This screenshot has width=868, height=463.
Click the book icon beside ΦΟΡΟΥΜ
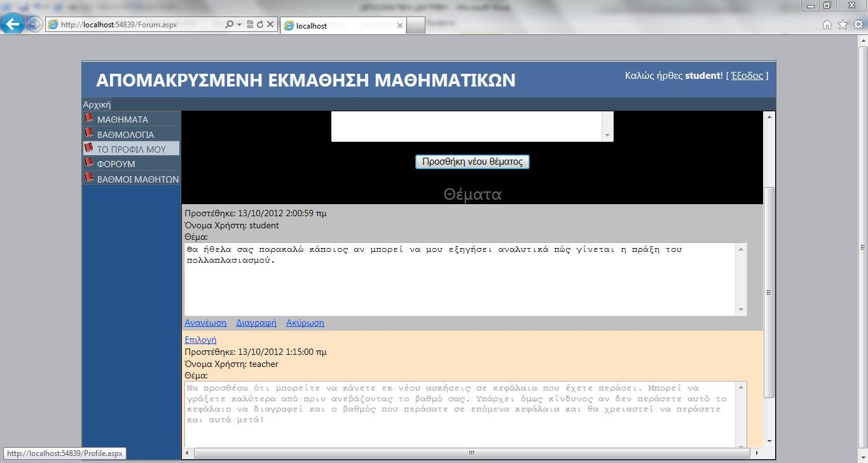point(89,163)
